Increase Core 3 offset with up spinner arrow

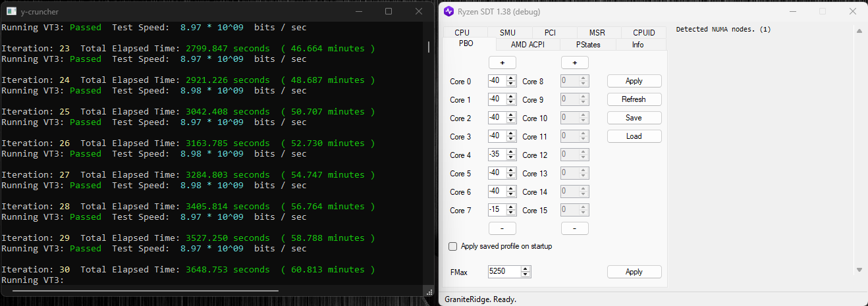coord(511,134)
